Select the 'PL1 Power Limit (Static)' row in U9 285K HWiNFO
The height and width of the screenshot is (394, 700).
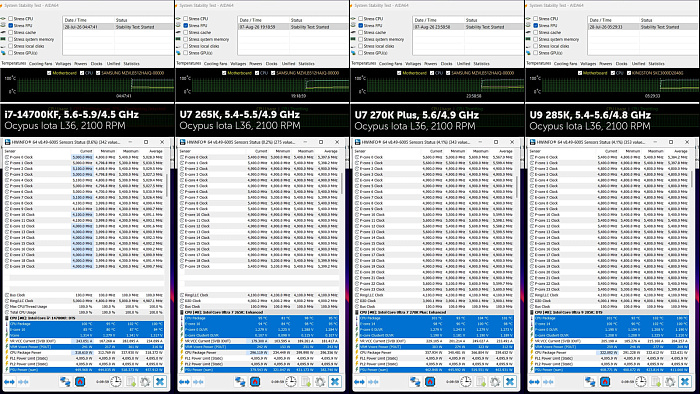pyautogui.click(x=608, y=358)
